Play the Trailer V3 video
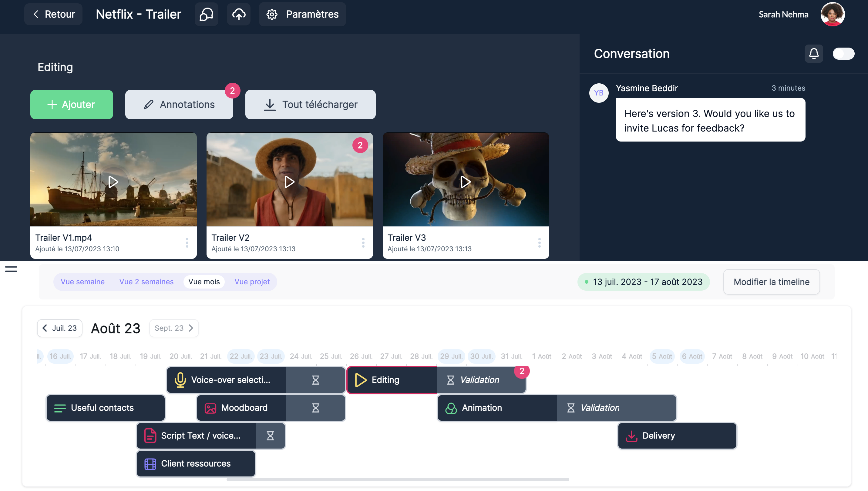 click(466, 182)
